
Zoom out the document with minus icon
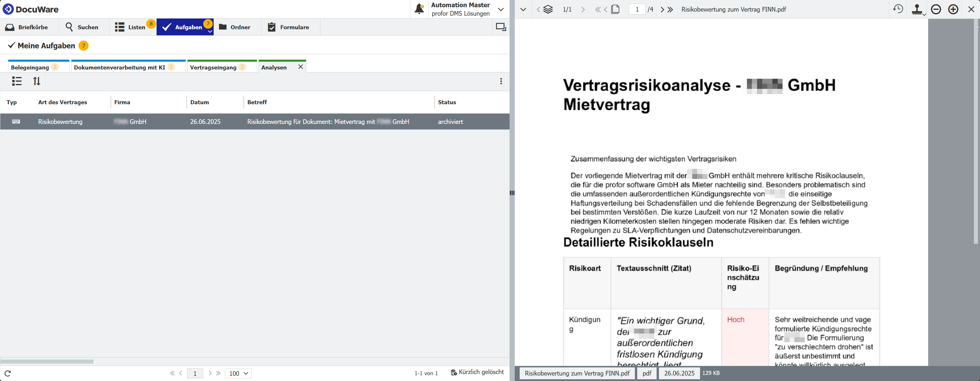(x=936, y=9)
